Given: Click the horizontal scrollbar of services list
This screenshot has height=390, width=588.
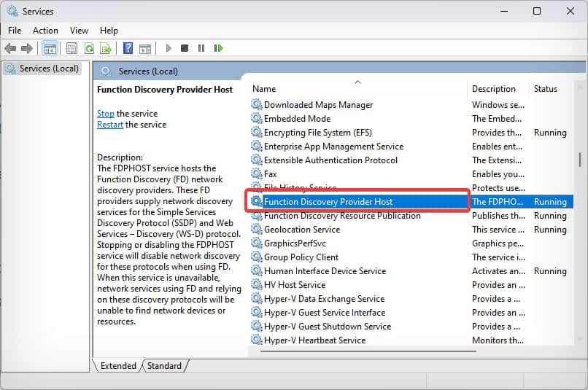Looking at the screenshot, I should click(368, 351).
